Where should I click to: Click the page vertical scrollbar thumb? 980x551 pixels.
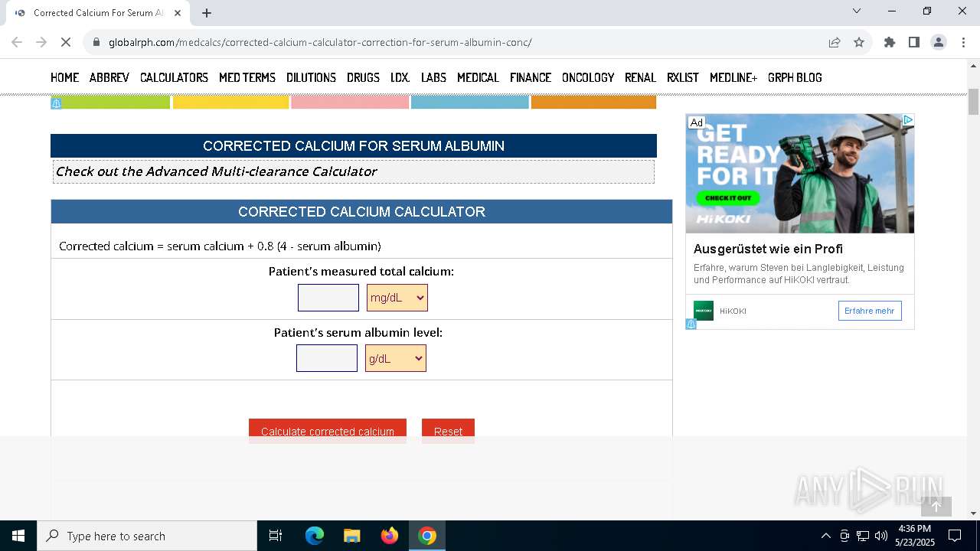(973, 102)
